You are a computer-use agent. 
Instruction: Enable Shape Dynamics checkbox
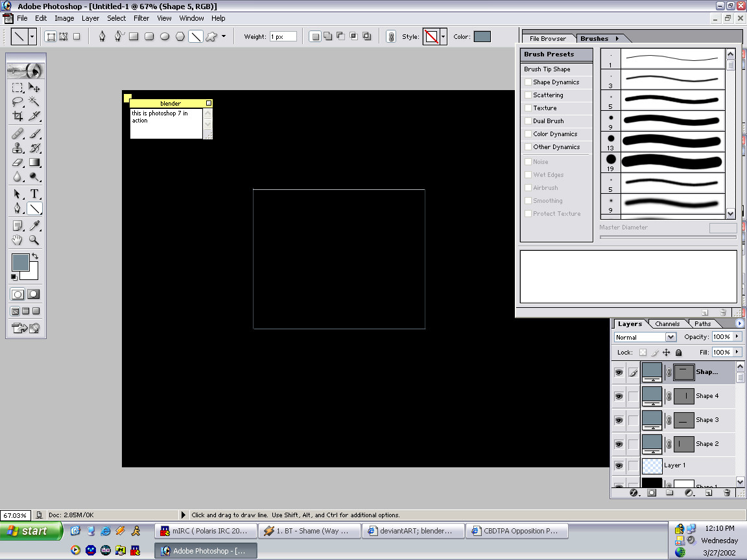coord(528,82)
